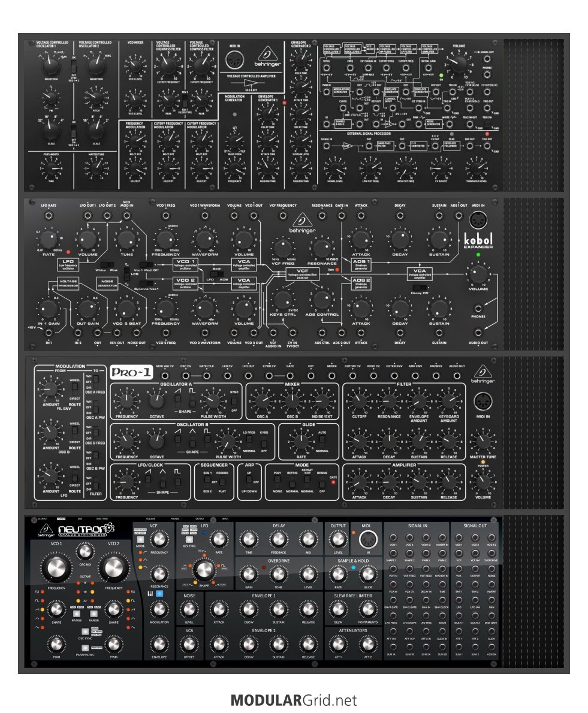Screen dimensions: 588x713
Task: Click the Behringer logo on Kobol Expander
Action: point(302,223)
